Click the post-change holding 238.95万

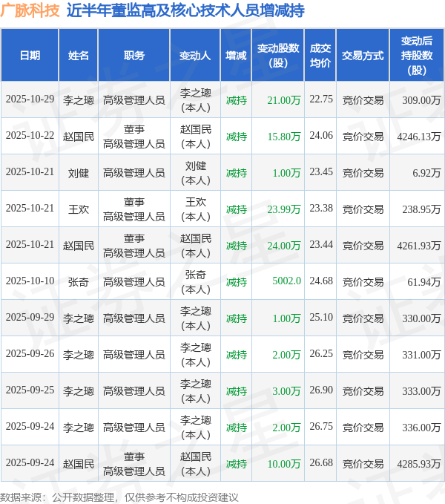tap(421, 209)
